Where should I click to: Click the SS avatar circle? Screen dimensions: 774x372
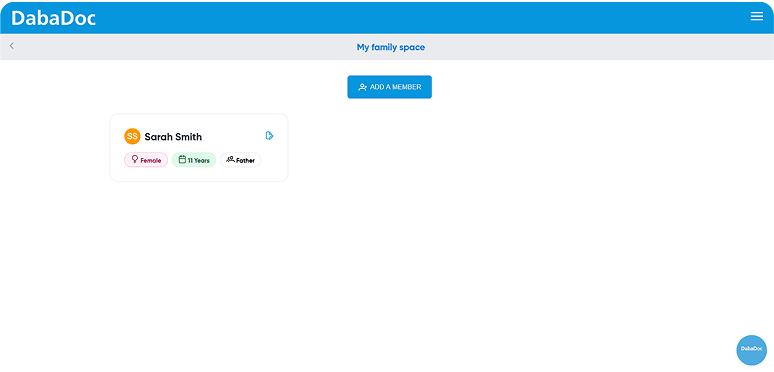132,136
